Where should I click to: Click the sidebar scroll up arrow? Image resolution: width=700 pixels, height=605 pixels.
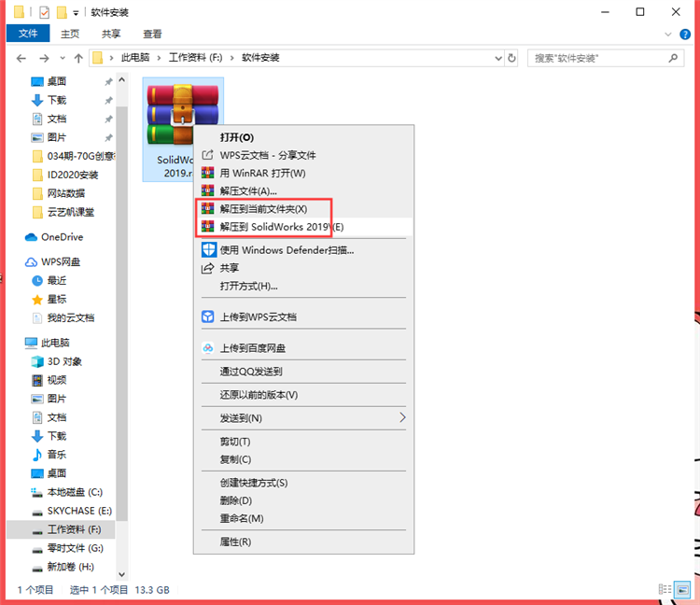pyautogui.click(x=122, y=80)
